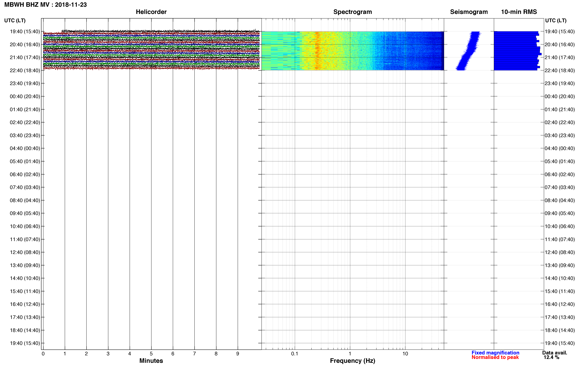Click the 5 tick on Minutes axis
The height and width of the screenshot is (368, 588).
click(151, 354)
